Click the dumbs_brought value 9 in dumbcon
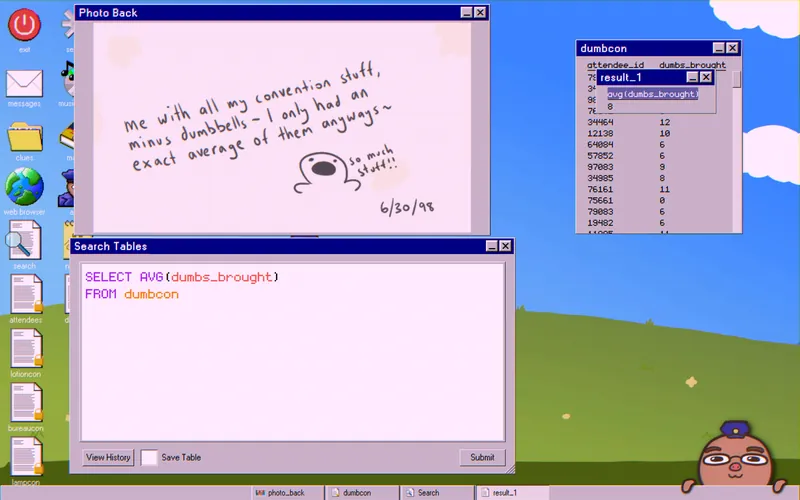 662,167
